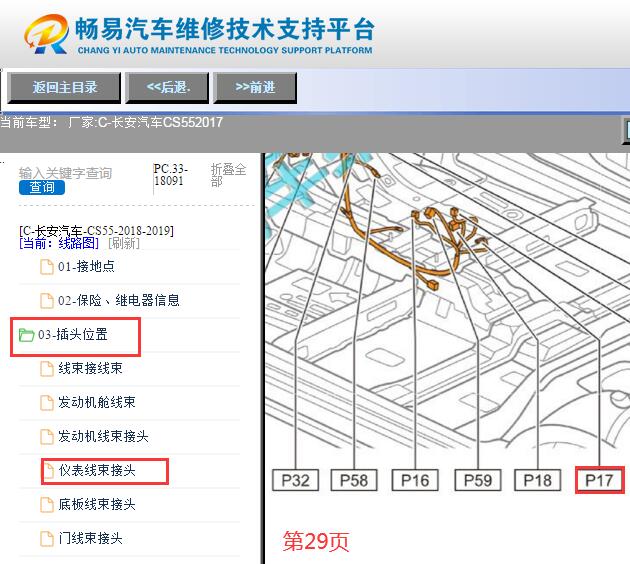Focus the 输入关键字查询 keyword field
Screen dimensions: 630x564
tap(65, 173)
